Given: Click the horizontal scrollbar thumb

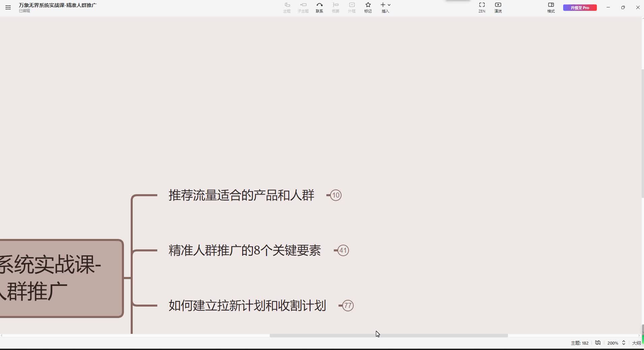Looking at the screenshot, I should click(389, 336).
